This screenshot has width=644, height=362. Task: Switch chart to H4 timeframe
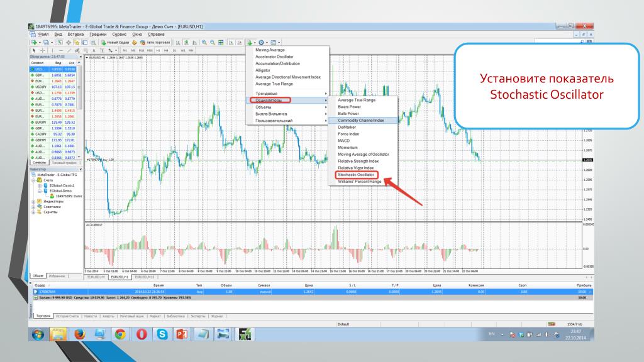[x=166, y=50]
